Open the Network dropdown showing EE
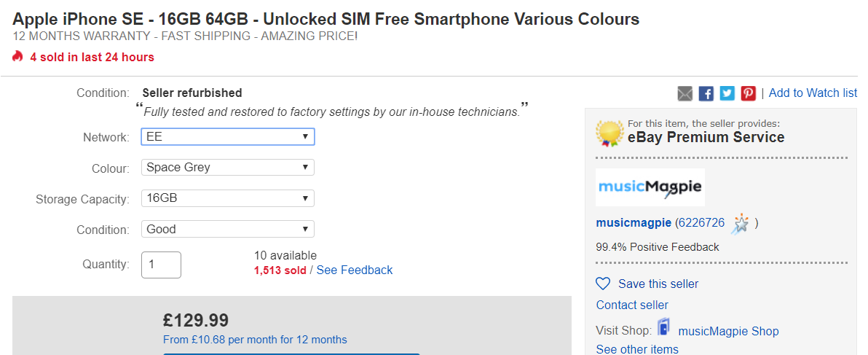 click(227, 137)
